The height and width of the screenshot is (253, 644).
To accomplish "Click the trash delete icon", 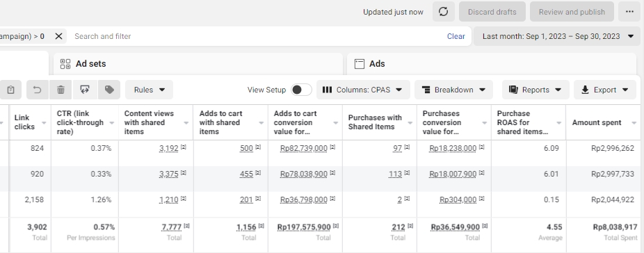I will pos(61,90).
